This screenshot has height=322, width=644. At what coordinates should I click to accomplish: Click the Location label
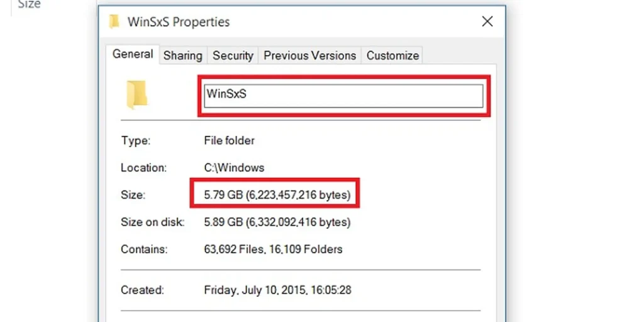(x=144, y=167)
